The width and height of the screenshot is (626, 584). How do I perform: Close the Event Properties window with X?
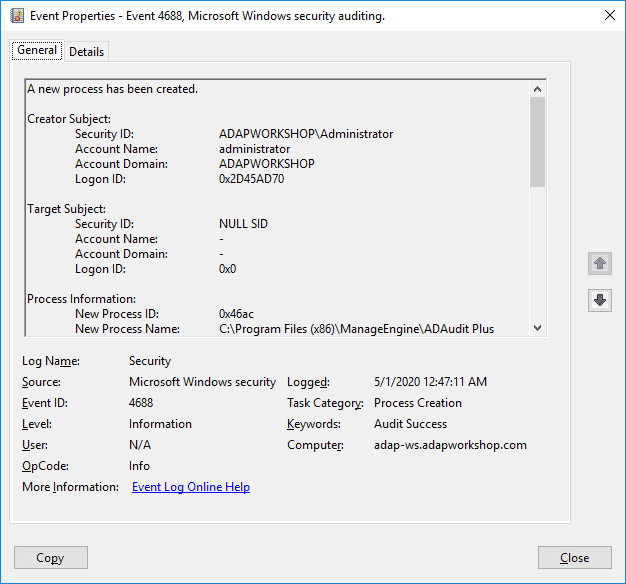(x=610, y=15)
